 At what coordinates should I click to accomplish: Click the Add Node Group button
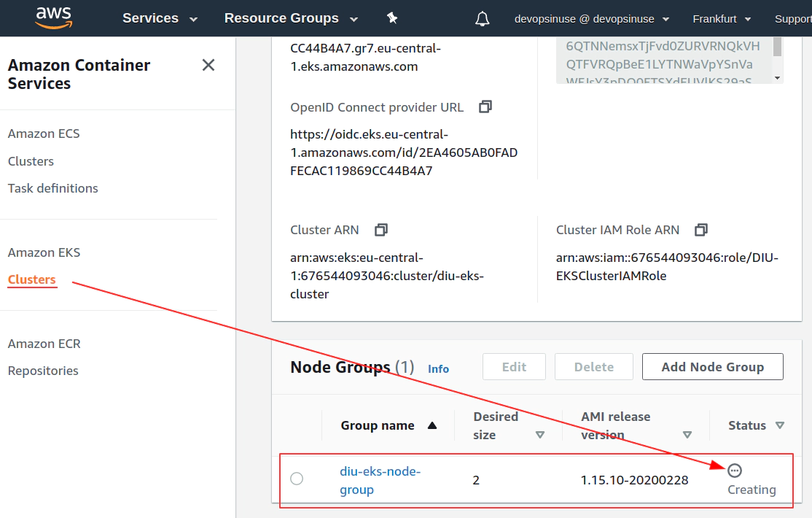[713, 366]
